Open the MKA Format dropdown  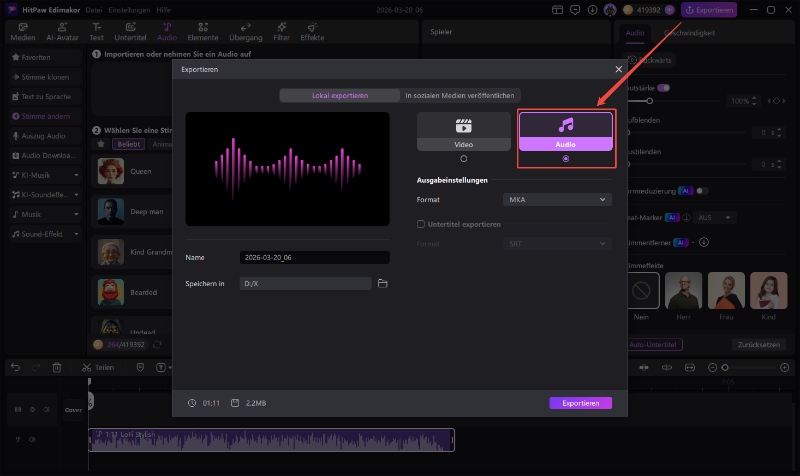559,200
